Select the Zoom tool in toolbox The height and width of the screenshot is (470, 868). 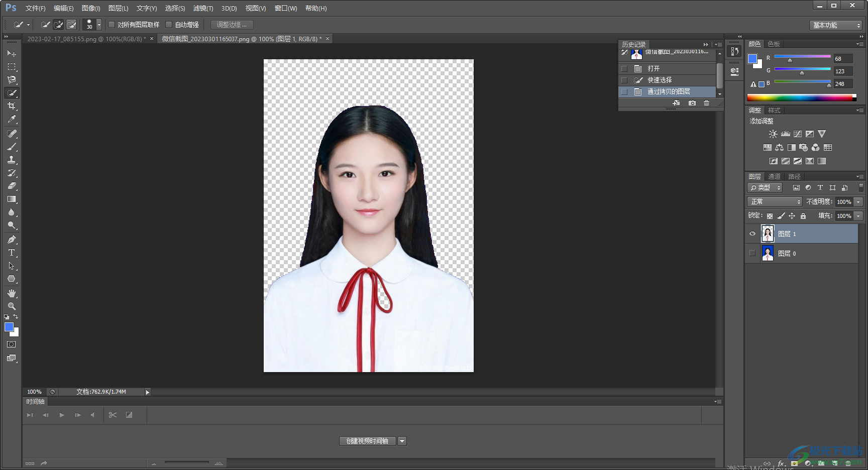pos(12,306)
